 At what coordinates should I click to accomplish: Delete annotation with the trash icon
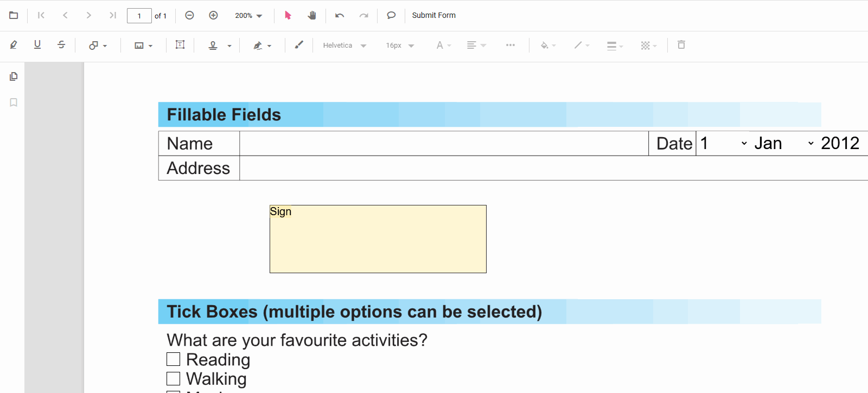(x=681, y=45)
